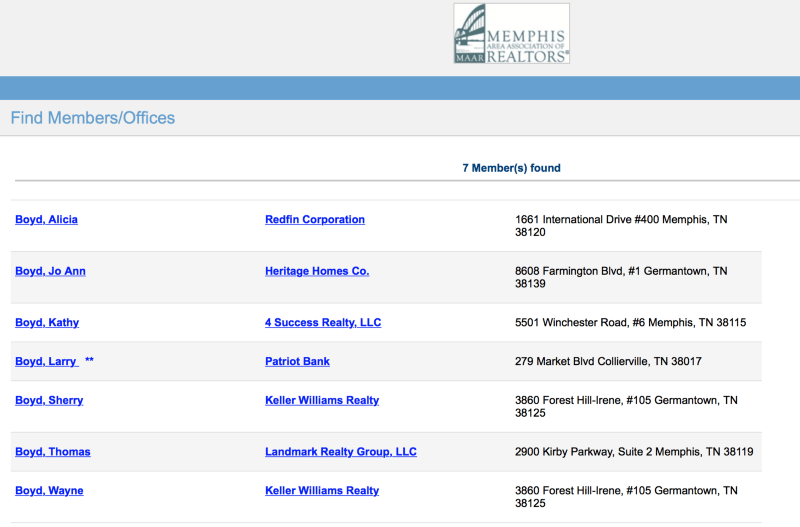Viewport: 800px width, 527px height.
Task: Go to the Boyd, Thomas member page
Action: pos(53,452)
